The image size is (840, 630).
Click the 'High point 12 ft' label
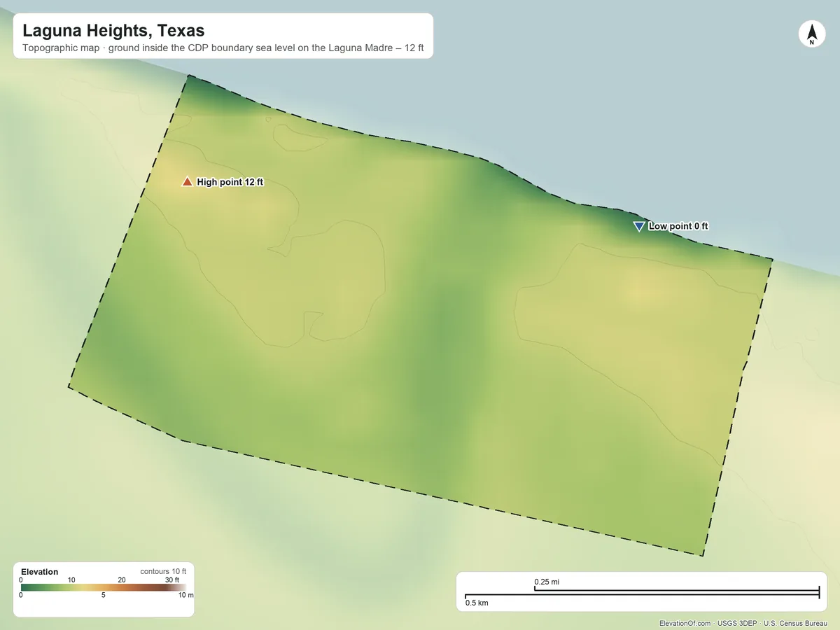click(230, 182)
